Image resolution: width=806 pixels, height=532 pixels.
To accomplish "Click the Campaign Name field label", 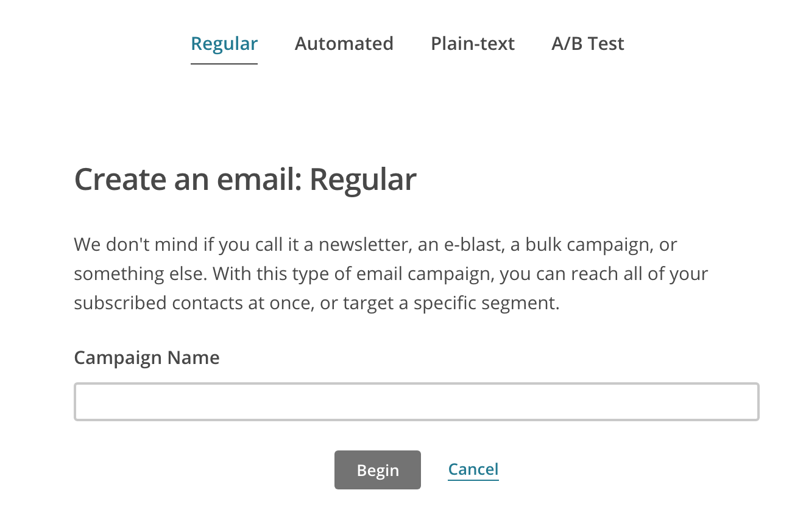I will tap(146, 357).
